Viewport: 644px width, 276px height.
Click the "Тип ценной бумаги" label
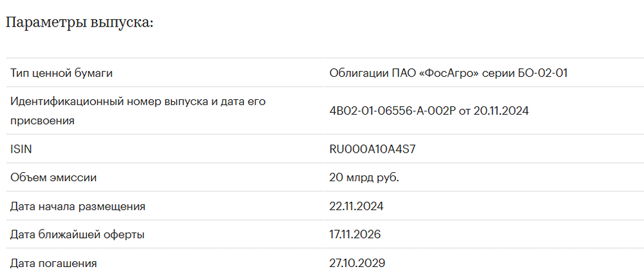pos(62,73)
